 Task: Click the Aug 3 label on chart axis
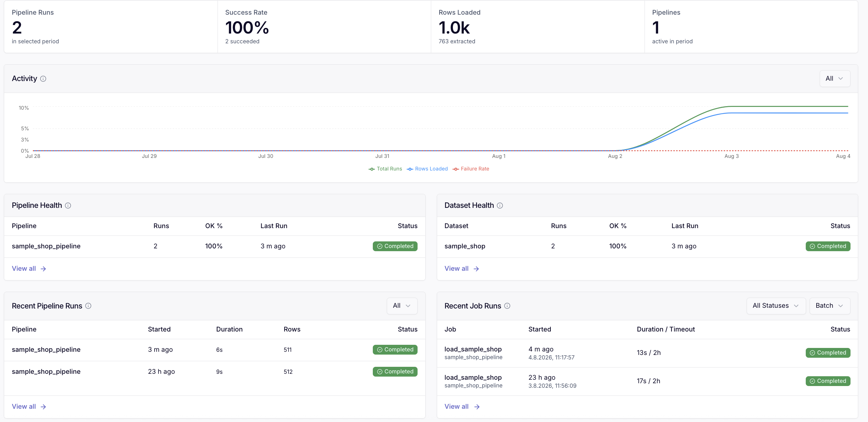(x=732, y=156)
